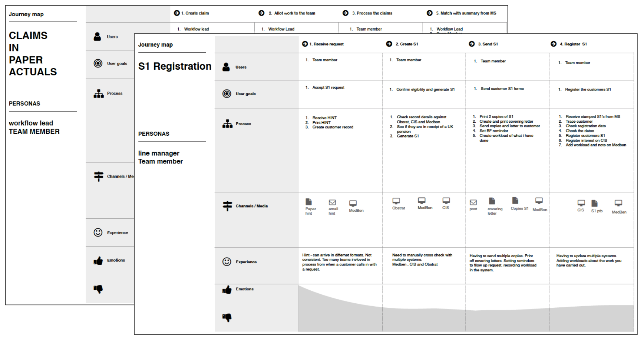
Task: Select the MedBen monitor icon under Send S1
Action: pyautogui.click(x=539, y=201)
